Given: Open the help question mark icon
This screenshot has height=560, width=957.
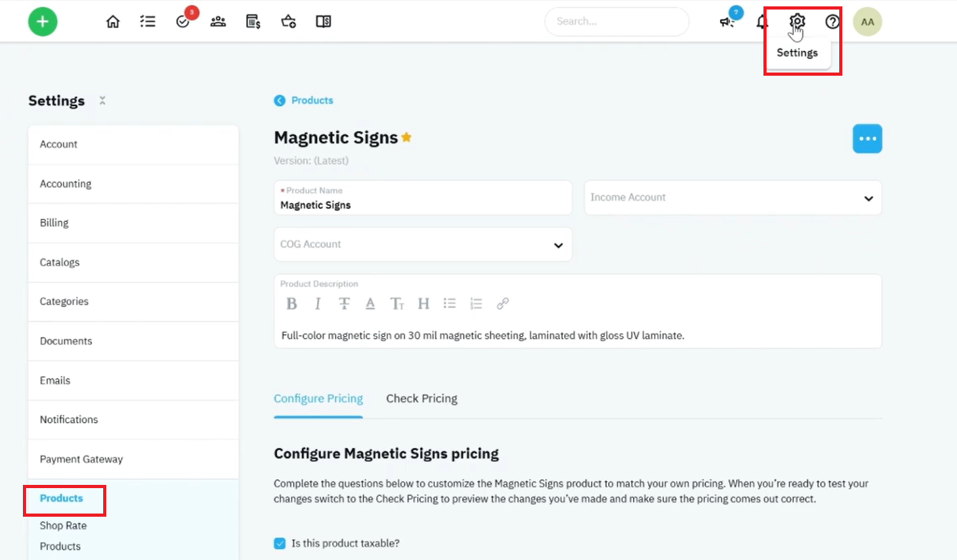Looking at the screenshot, I should coord(832,22).
